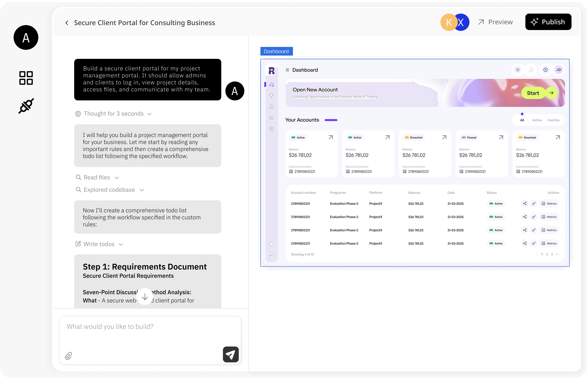Image resolution: width=588 pixels, height=380 pixels.
Task: Click the plug integrations icon in sidebar
Action: pos(26,106)
